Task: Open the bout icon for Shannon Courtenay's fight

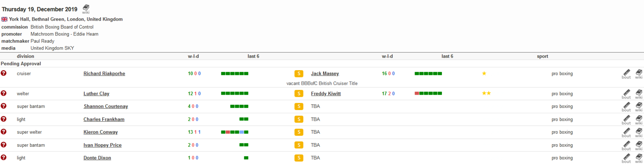Action: coord(626,107)
